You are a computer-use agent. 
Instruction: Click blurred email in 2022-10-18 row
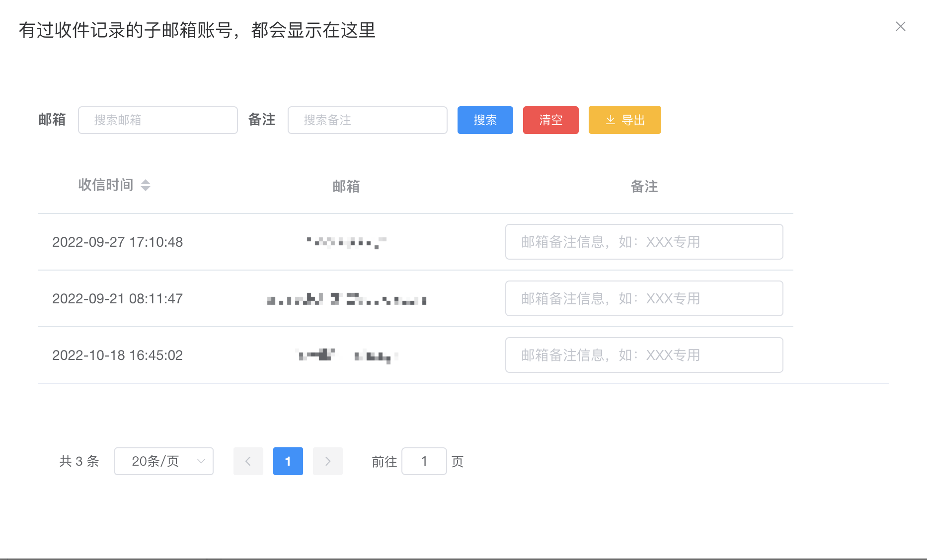[x=346, y=355]
